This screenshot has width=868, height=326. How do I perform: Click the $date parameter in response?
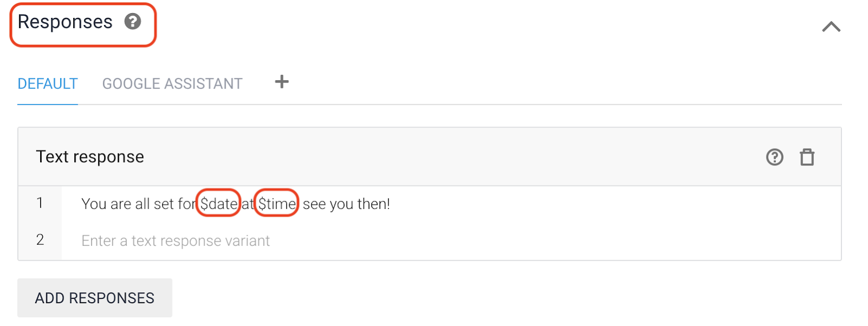click(x=219, y=204)
